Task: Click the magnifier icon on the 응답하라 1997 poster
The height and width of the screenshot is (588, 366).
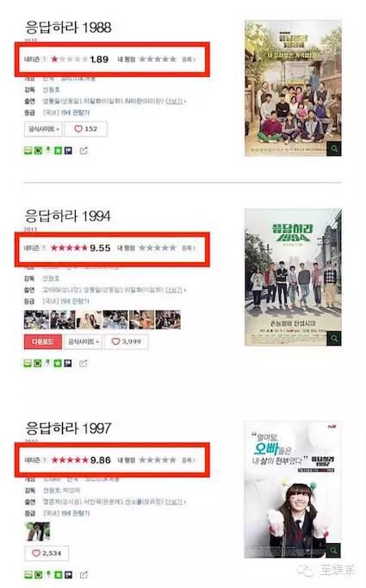Action: click(334, 551)
